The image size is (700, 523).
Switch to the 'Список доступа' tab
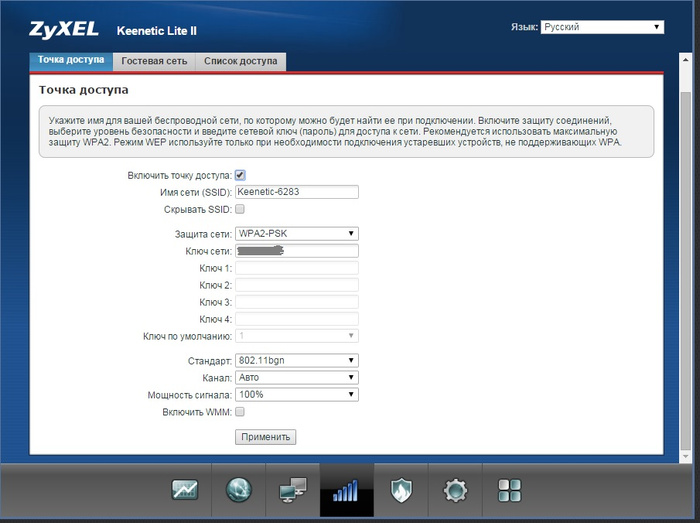(x=240, y=61)
